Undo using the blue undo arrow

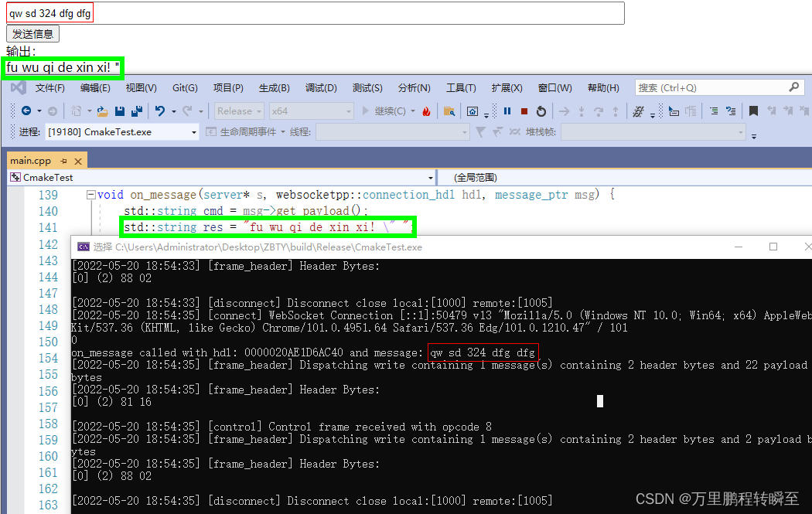(x=160, y=111)
